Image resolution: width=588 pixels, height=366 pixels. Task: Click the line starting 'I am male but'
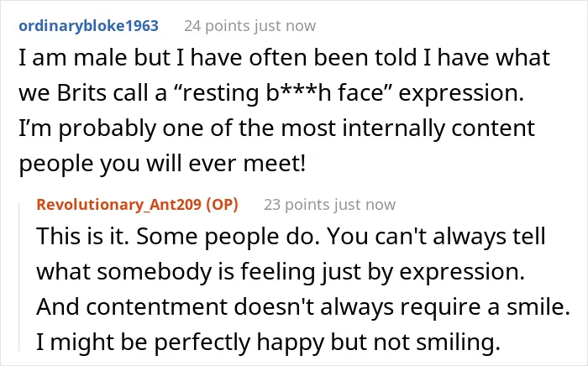click(284, 58)
